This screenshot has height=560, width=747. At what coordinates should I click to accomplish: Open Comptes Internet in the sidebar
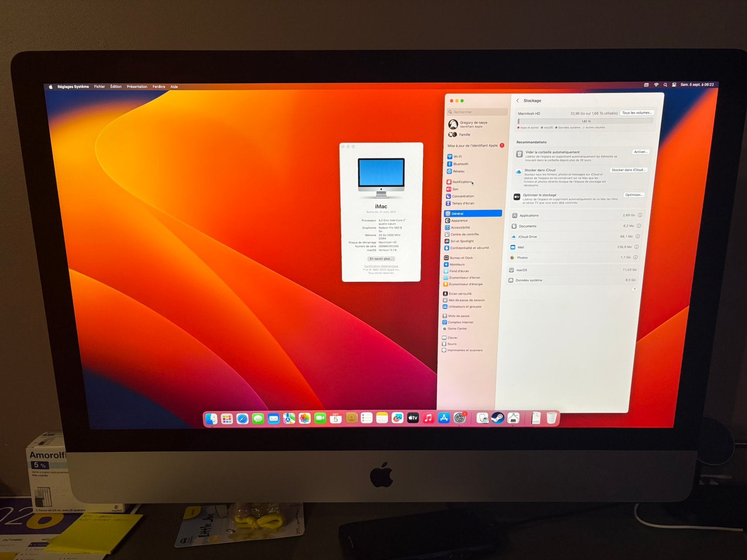point(458,322)
